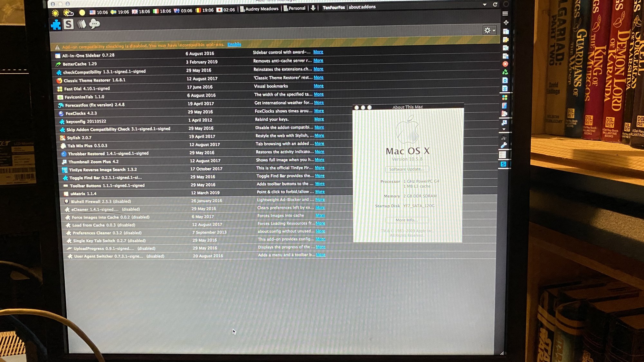Open the Stylish user styles category

coord(69,24)
